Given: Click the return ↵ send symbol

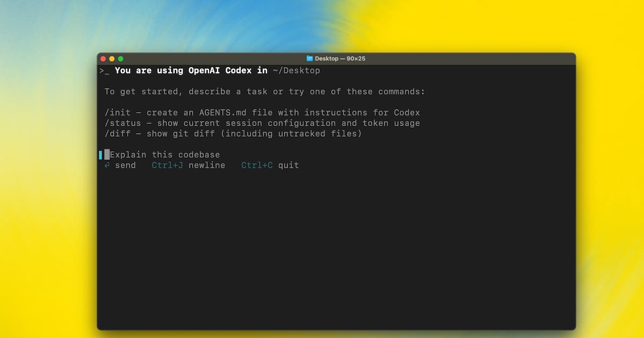Looking at the screenshot, I should (107, 165).
